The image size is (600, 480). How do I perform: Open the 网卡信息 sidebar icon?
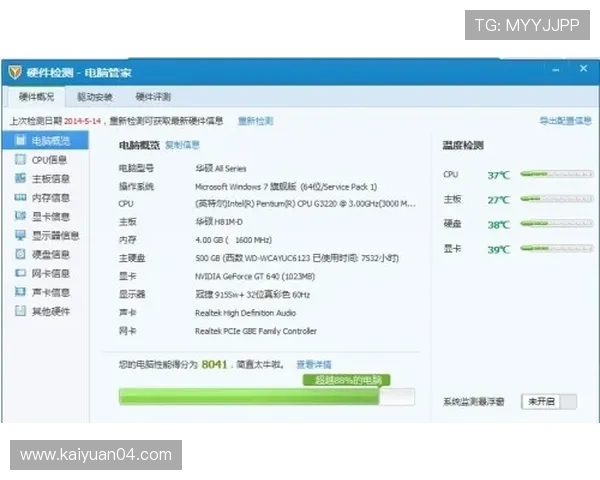click(x=21, y=273)
